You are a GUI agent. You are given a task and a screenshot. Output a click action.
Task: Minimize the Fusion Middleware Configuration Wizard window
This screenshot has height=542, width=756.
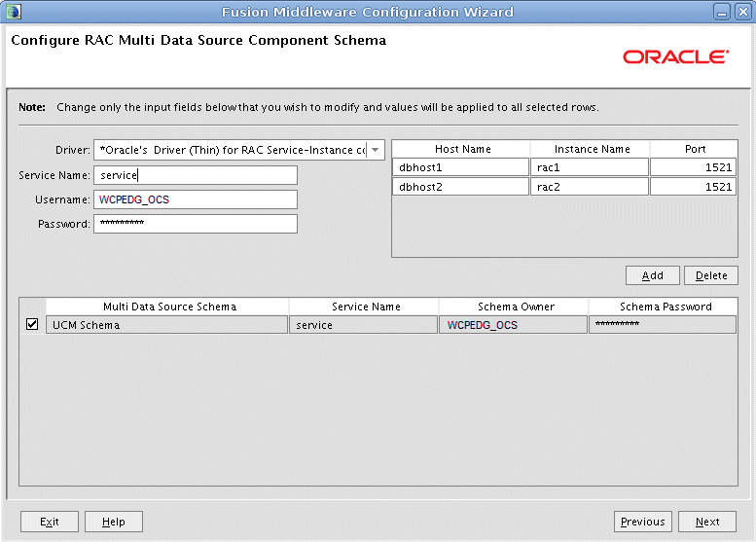pos(722,12)
